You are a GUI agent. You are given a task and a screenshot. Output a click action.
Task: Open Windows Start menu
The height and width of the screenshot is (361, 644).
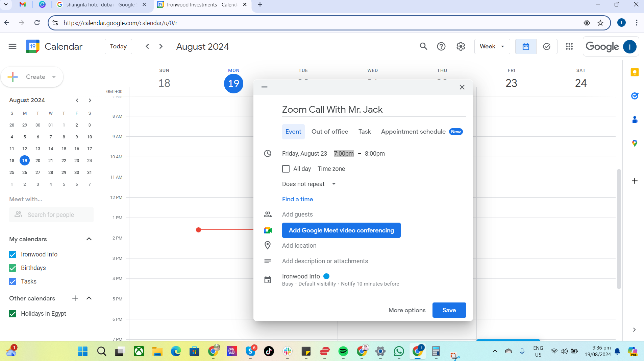coord(82,352)
